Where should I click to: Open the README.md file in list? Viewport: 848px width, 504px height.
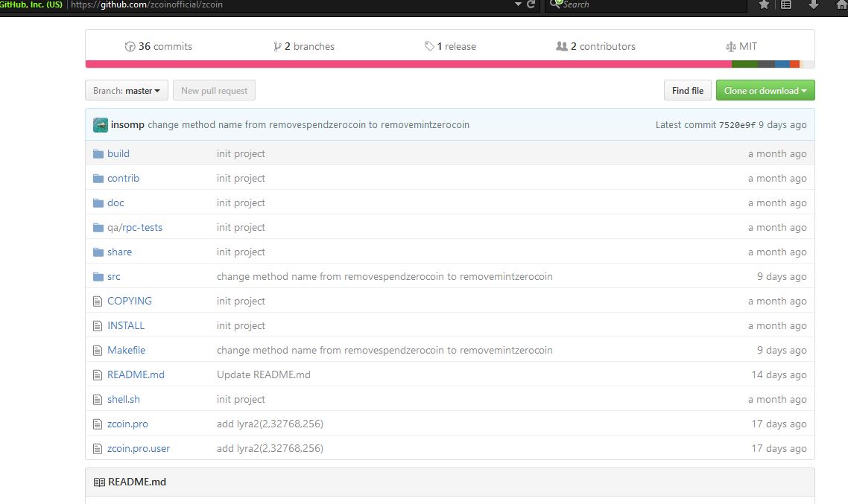(x=136, y=375)
